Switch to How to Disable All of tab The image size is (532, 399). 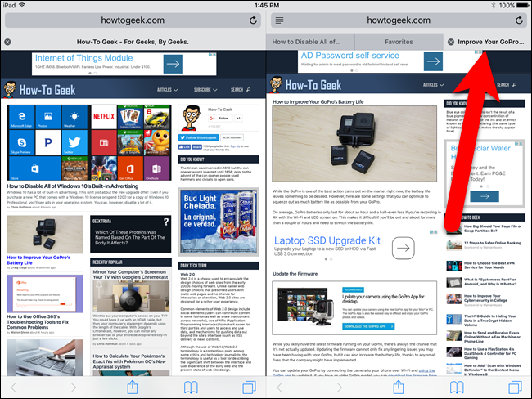tap(310, 42)
